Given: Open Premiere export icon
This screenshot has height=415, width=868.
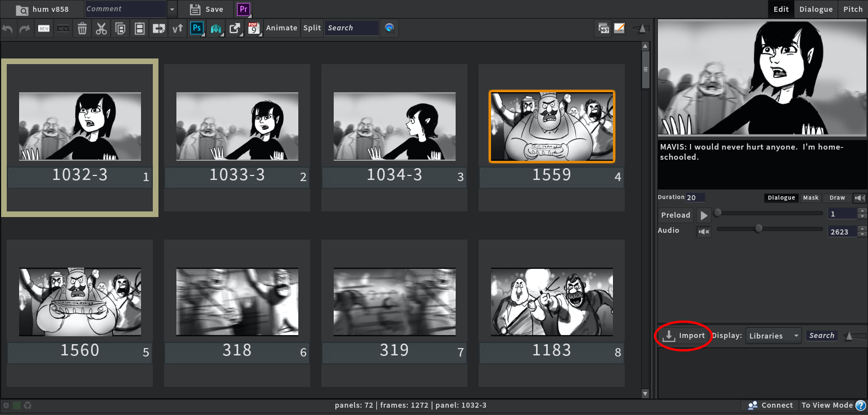Looking at the screenshot, I should pyautogui.click(x=243, y=9).
